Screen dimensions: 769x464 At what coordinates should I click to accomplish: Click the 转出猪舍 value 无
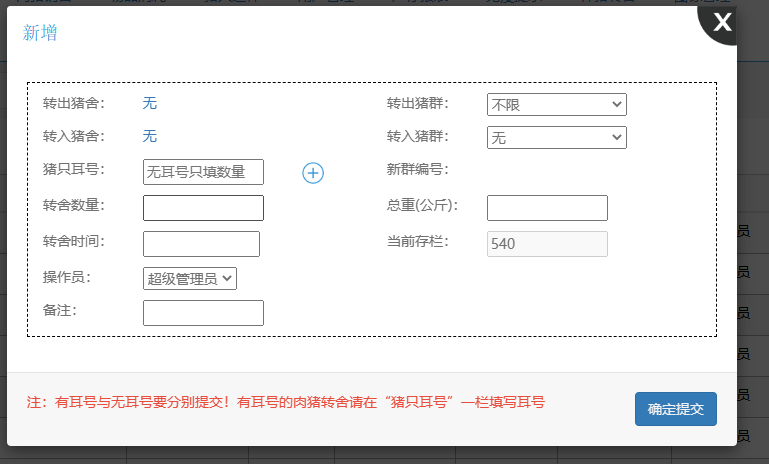click(150, 103)
